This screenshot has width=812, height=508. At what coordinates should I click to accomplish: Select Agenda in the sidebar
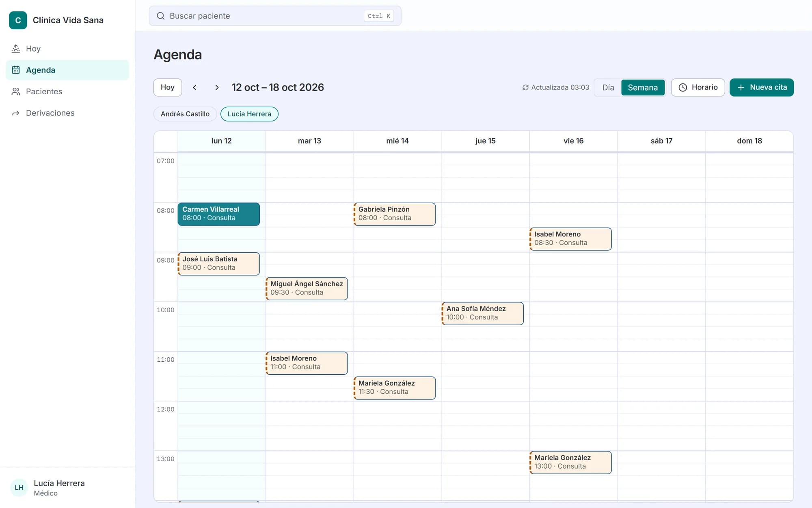coord(67,70)
